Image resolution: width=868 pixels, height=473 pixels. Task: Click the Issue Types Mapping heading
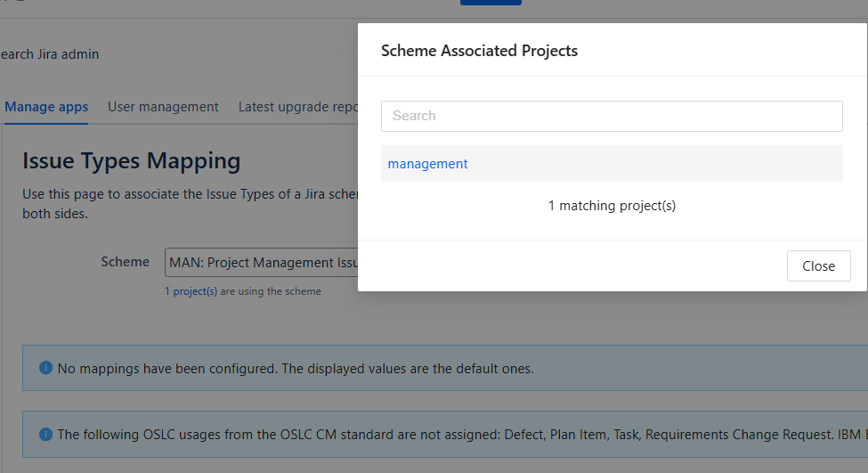pyautogui.click(x=132, y=161)
